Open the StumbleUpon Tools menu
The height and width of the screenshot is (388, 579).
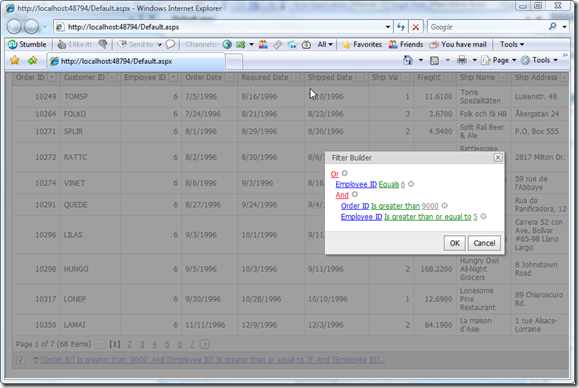tap(512, 44)
